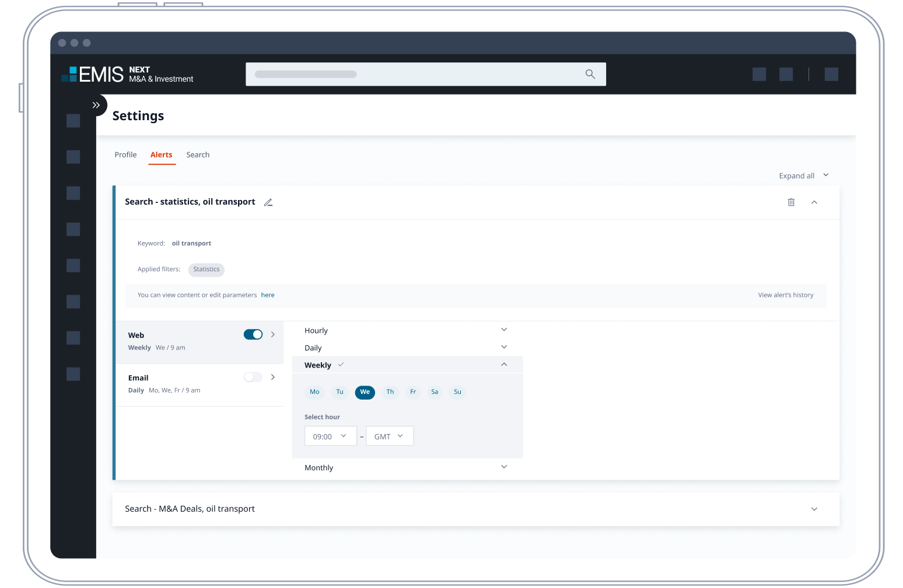The height and width of the screenshot is (588, 903).
Task: Click the EMIS Next logo
Action: pyautogui.click(x=128, y=74)
